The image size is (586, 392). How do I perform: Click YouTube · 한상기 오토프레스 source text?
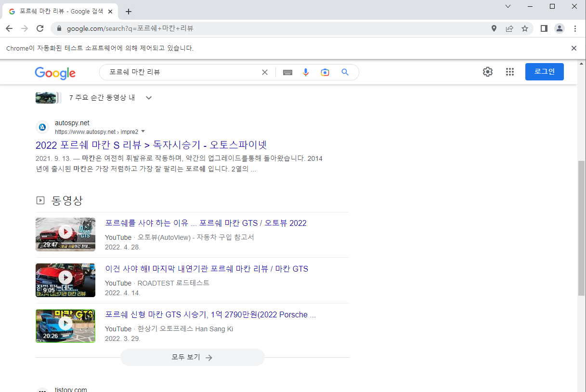pos(169,329)
